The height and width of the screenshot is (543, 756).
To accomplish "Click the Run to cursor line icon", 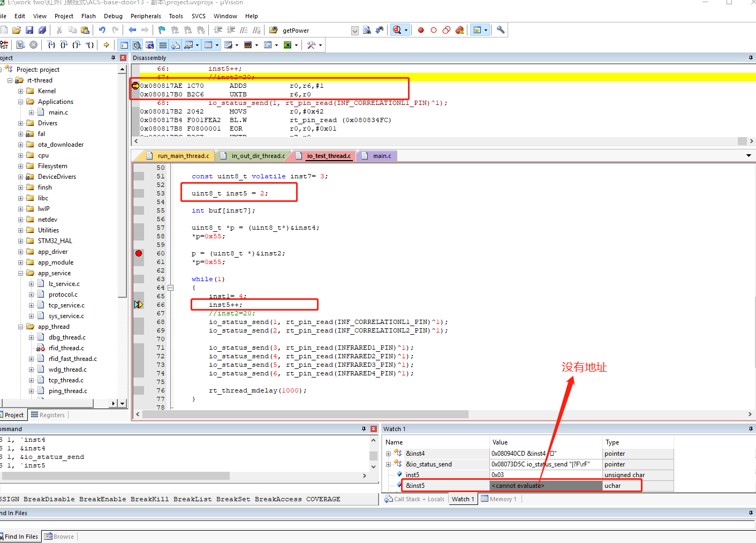I will point(90,45).
